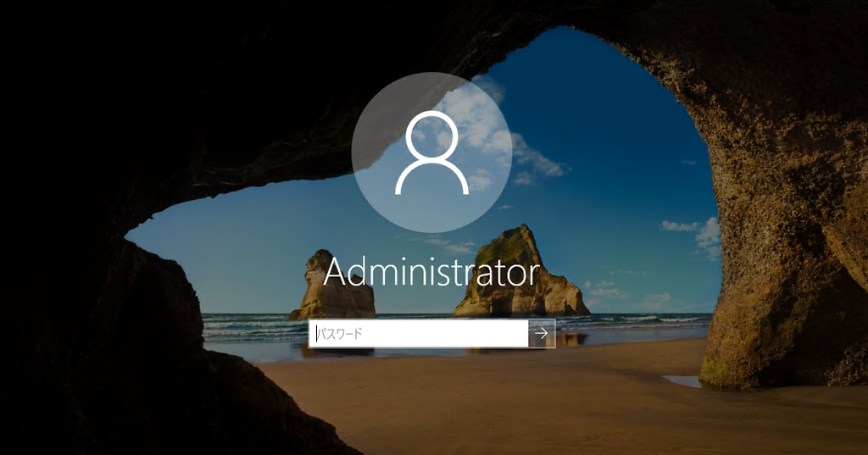Click the Administrator user avatar icon
The image size is (868, 455).
point(431,153)
